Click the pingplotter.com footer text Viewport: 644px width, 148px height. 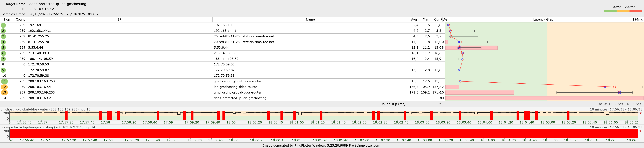click(368, 145)
